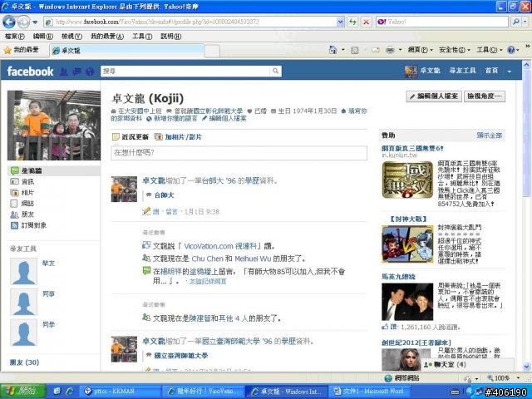Click the 編輯個人檔案 button
The height and width of the screenshot is (399, 532).
pos(434,96)
